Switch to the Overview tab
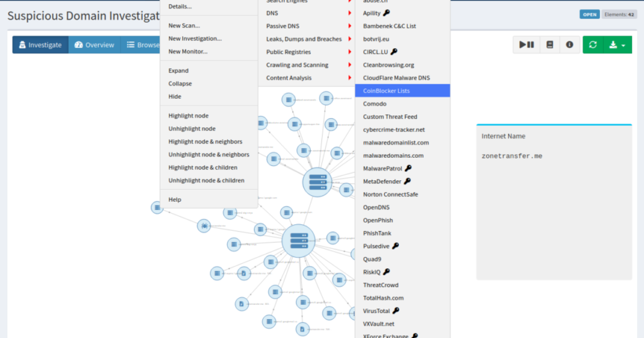 [94, 45]
